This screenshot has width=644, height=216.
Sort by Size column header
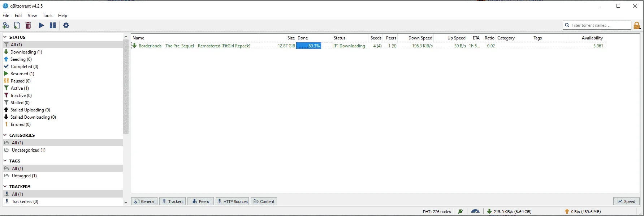click(x=278, y=38)
